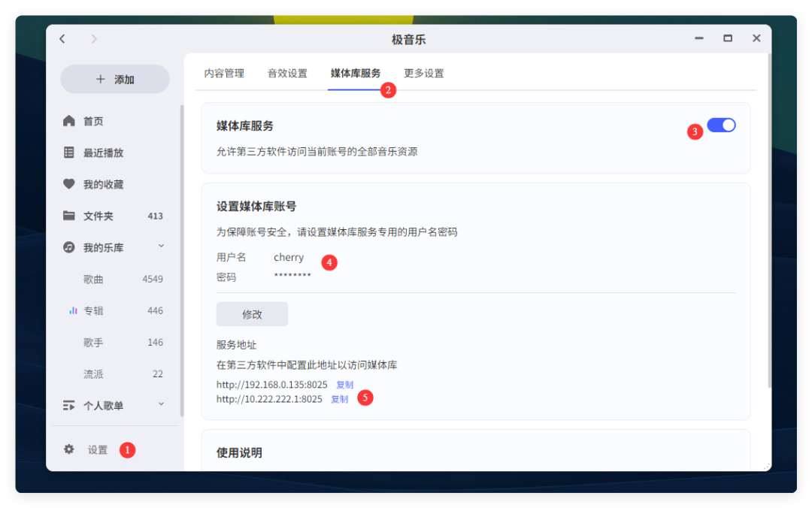This screenshot has width=812, height=508.
Task: Click the sidebar scrollbar
Action: click(x=182, y=261)
